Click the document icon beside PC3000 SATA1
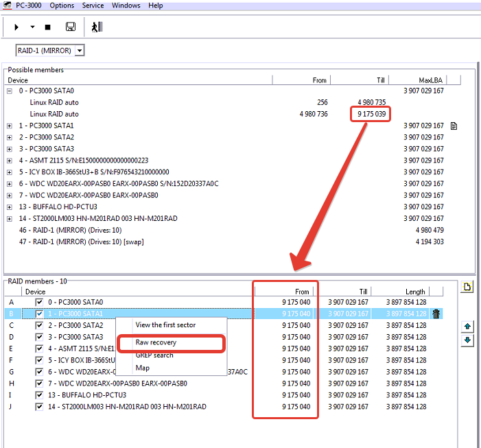The height and width of the screenshot is (448, 481). coord(454,126)
